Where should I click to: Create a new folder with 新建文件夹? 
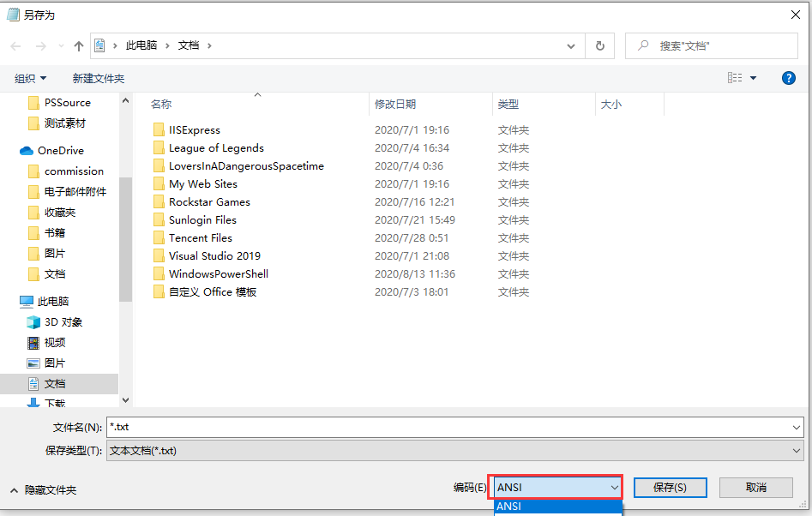coord(99,78)
